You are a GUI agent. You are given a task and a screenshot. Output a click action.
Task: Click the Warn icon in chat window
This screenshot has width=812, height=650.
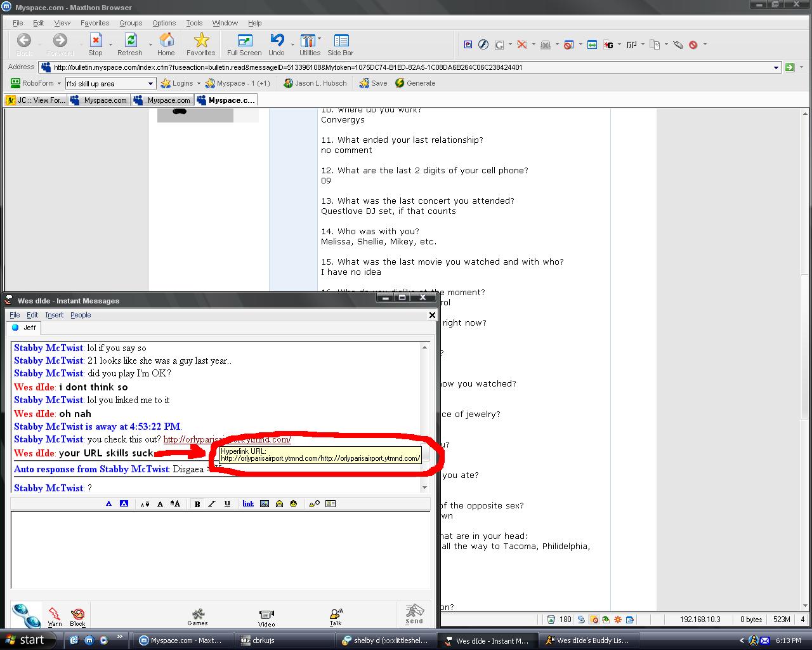(55, 616)
